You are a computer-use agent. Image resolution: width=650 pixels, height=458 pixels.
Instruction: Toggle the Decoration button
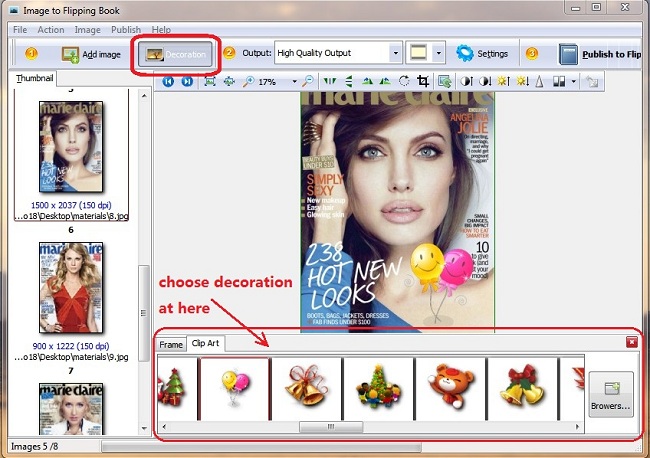175,54
